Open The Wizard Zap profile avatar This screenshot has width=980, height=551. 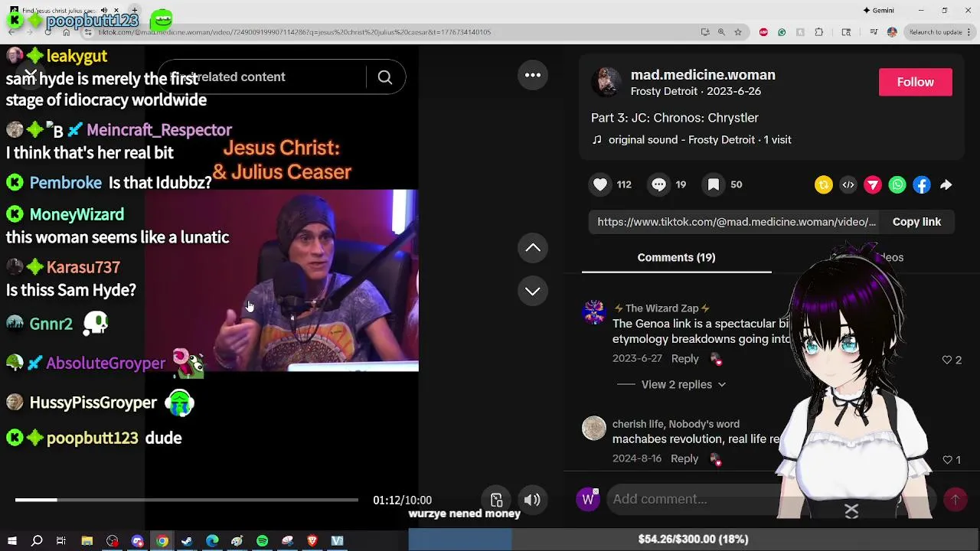click(x=594, y=312)
